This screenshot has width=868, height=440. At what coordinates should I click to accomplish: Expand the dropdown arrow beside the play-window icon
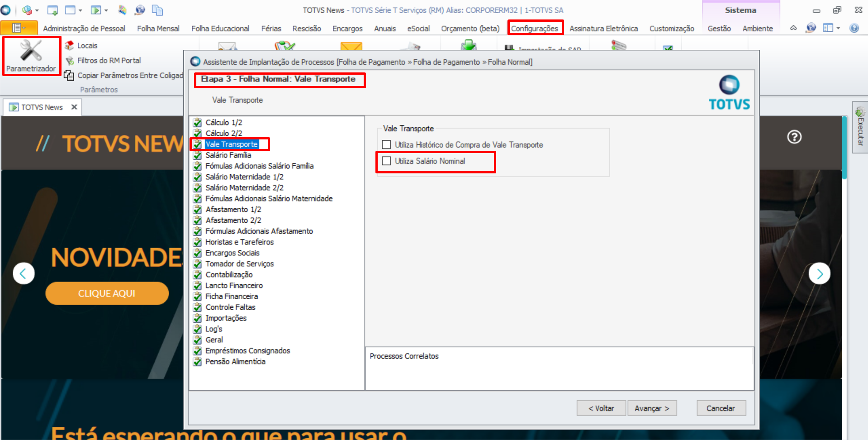[x=106, y=10]
